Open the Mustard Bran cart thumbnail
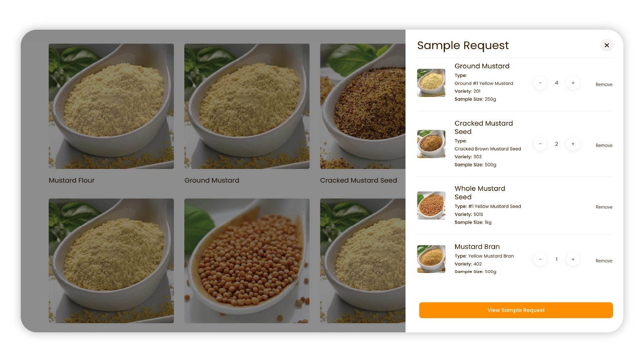 click(x=431, y=259)
